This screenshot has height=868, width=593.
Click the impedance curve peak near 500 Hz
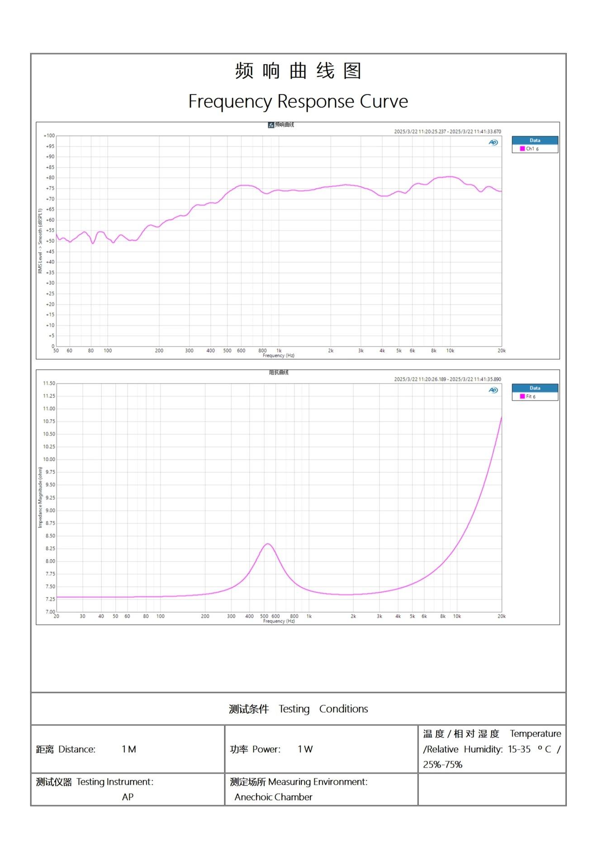click(268, 544)
